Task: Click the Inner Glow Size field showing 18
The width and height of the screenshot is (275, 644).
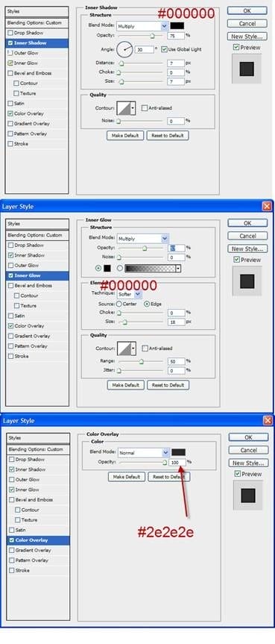Action: (177, 322)
